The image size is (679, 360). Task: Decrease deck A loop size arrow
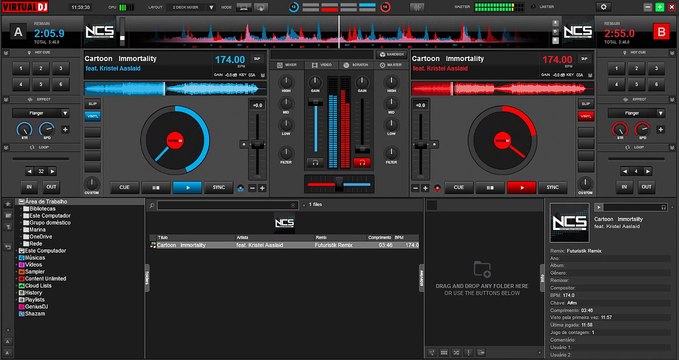[29, 172]
